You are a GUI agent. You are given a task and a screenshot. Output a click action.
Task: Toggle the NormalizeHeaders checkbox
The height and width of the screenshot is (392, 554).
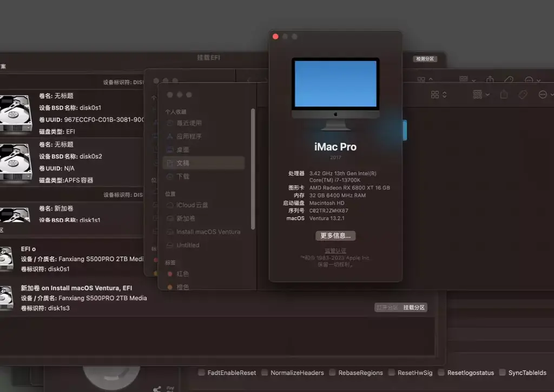tap(264, 372)
